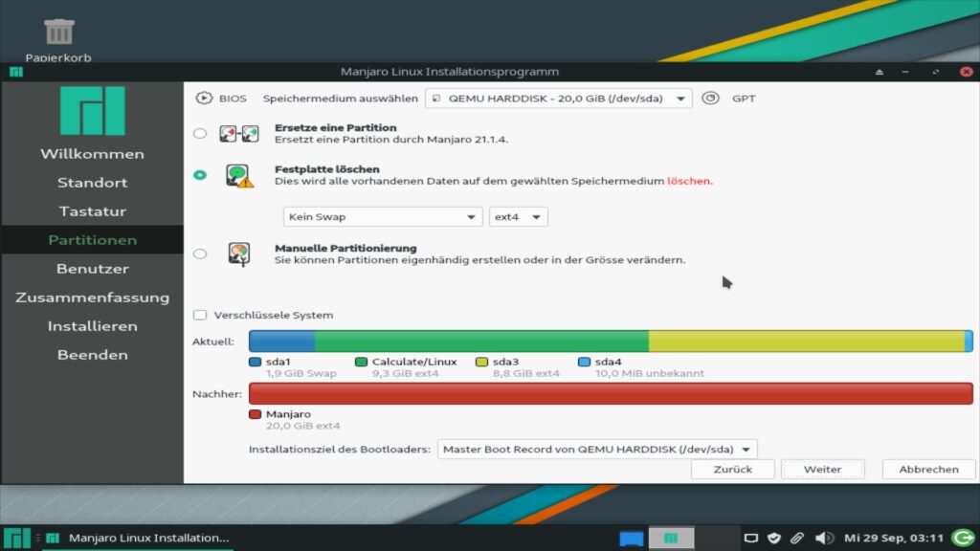Click the installer window title bar icon
The image size is (980, 551).
point(16,72)
